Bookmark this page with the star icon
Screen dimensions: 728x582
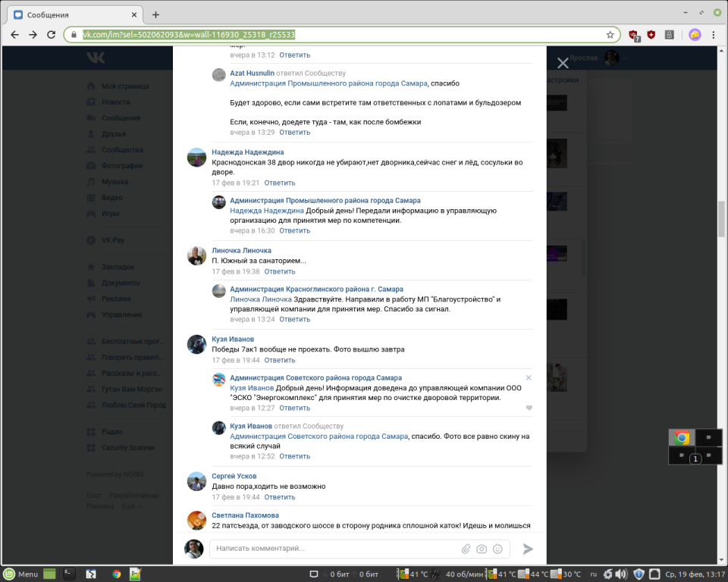[610, 35]
